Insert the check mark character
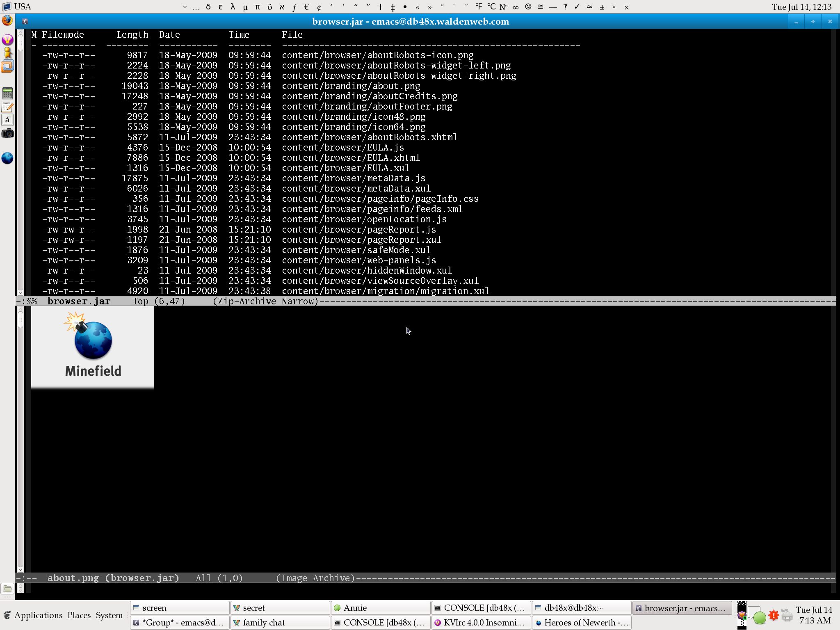The image size is (840, 630). coord(577,7)
